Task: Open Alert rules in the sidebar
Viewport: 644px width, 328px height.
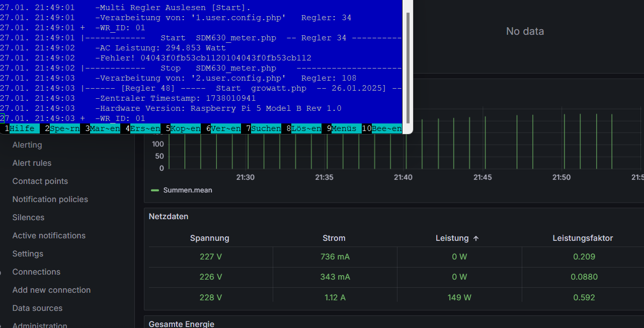Action: click(32, 163)
